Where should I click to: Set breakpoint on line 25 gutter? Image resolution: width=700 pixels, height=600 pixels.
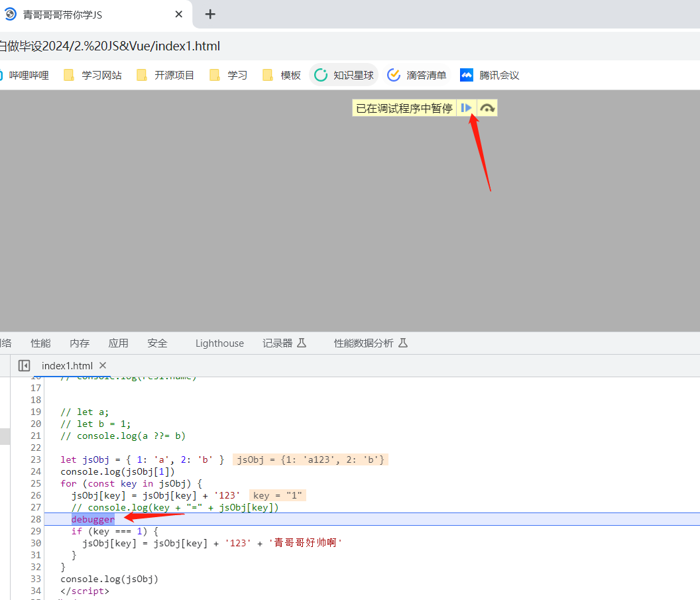36,483
